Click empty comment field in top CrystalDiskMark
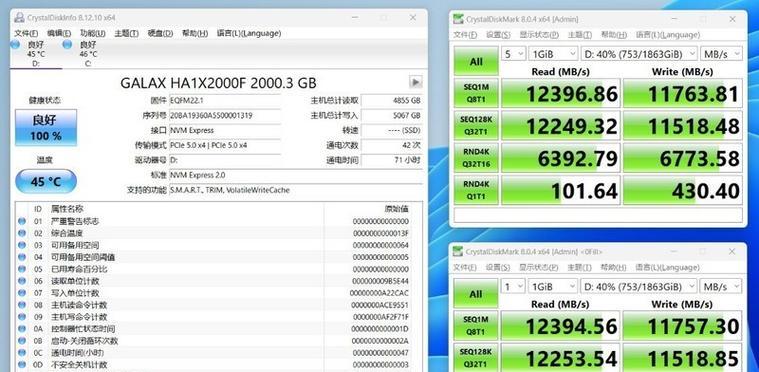The width and height of the screenshot is (759, 372). 598,215
